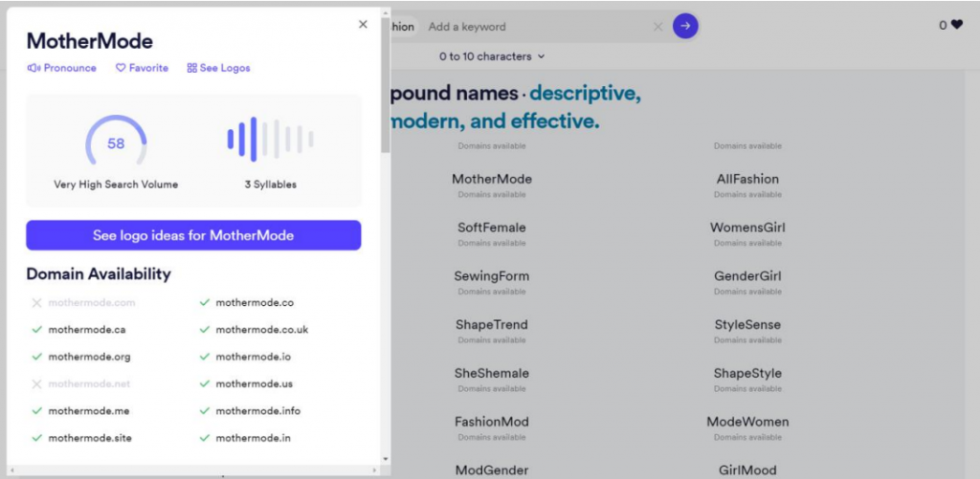Click the X mark beside mothermode.com
The image size is (980, 479).
(x=37, y=303)
